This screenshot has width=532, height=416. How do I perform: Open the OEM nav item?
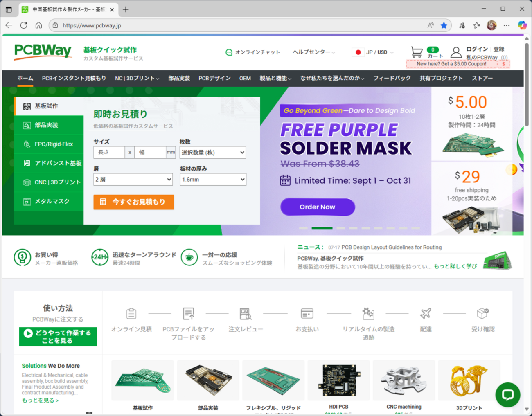pos(245,78)
